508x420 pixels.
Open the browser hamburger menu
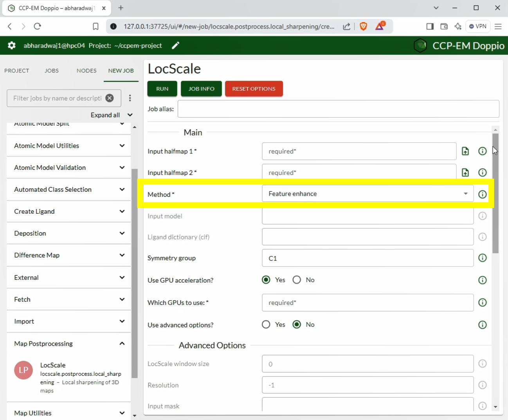click(x=498, y=26)
